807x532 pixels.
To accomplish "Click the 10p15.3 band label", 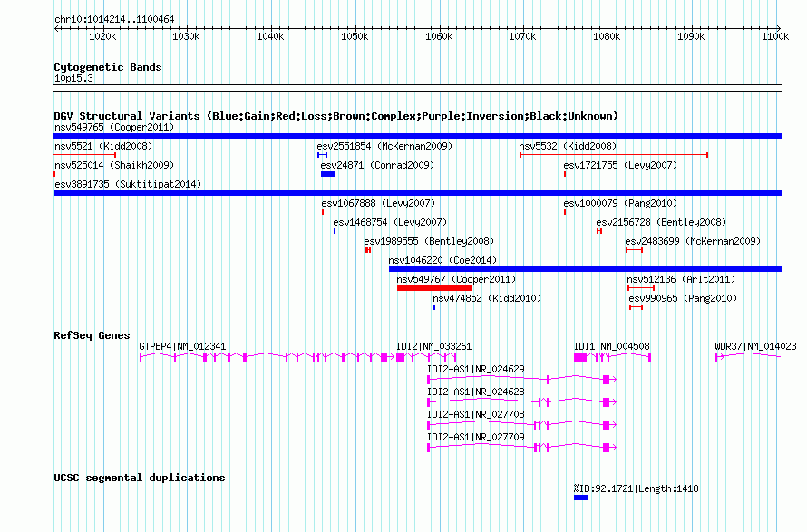I will (73, 78).
